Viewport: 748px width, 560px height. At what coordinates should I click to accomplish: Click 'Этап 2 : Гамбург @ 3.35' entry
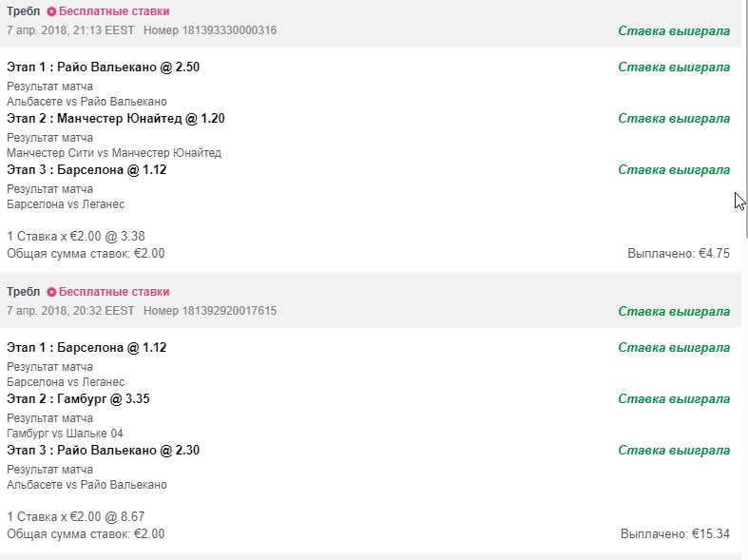78,398
